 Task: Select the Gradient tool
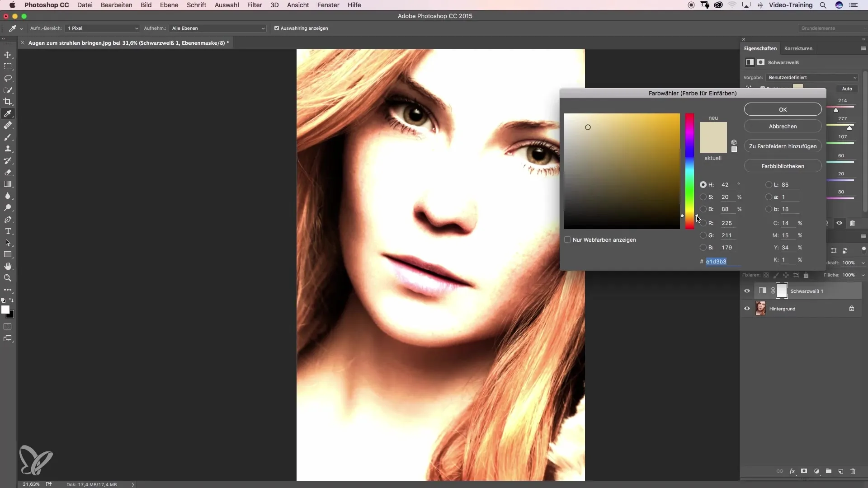(8, 184)
